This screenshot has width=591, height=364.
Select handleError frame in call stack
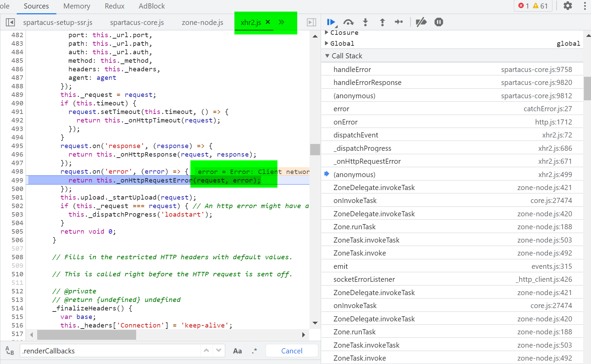tap(452, 70)
